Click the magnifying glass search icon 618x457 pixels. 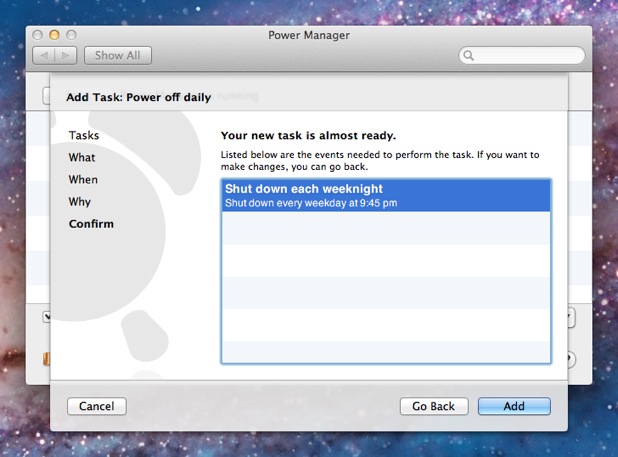tap(468, 56)
